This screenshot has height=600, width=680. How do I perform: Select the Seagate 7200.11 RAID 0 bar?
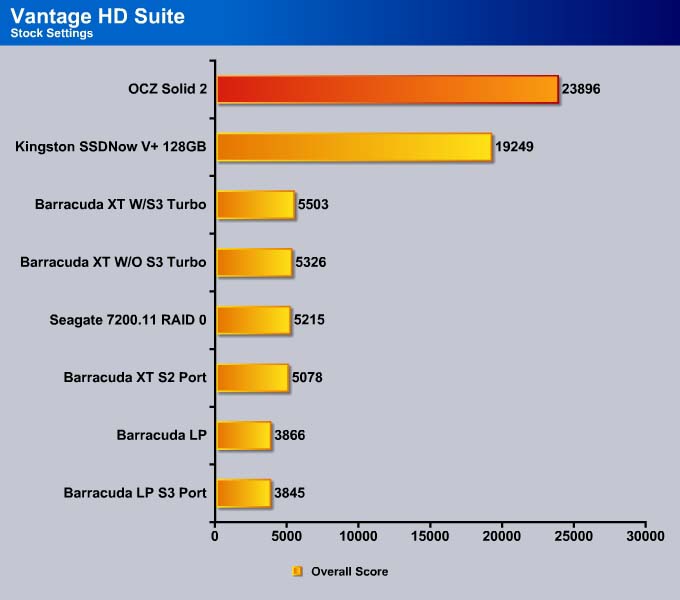click(254, 320)
